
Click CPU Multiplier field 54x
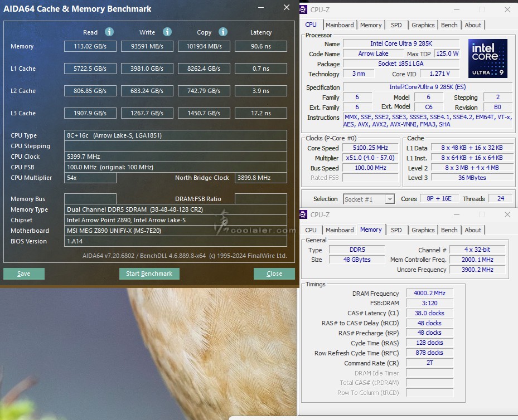[90, 178]
